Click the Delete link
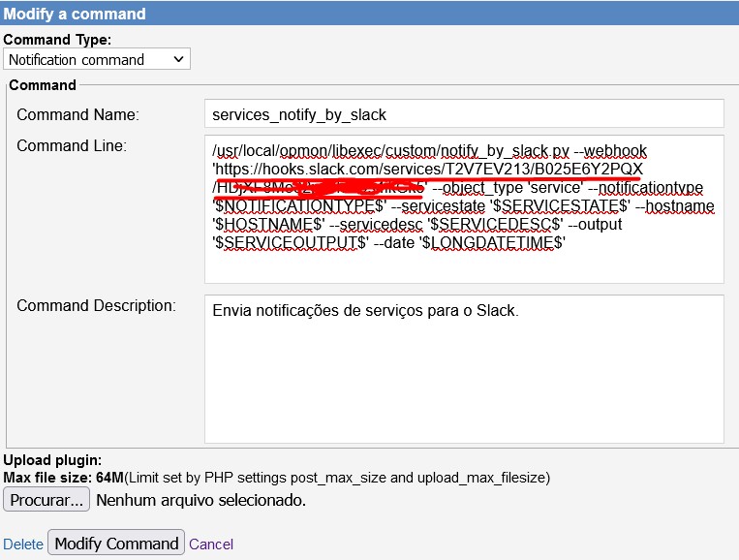This screenshot has width=739, height=560. pyautogui.click(x=23, y=544)
